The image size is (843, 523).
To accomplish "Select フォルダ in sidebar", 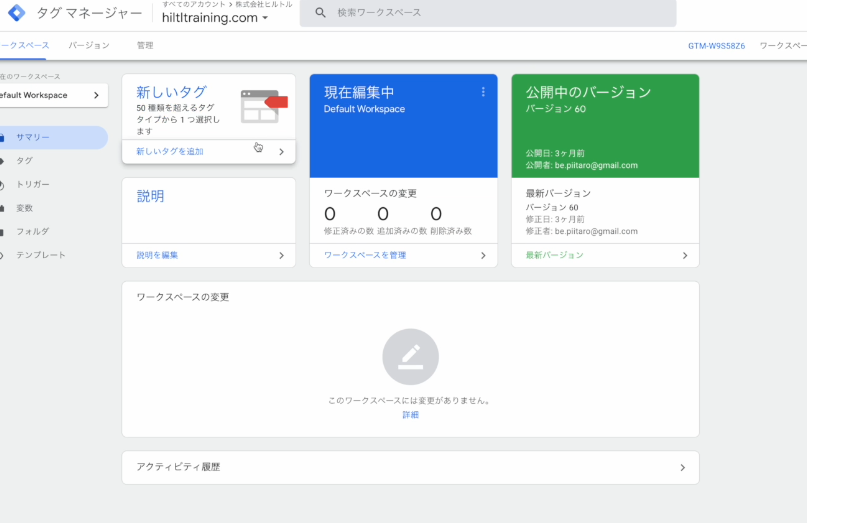I will click(32, 232).
